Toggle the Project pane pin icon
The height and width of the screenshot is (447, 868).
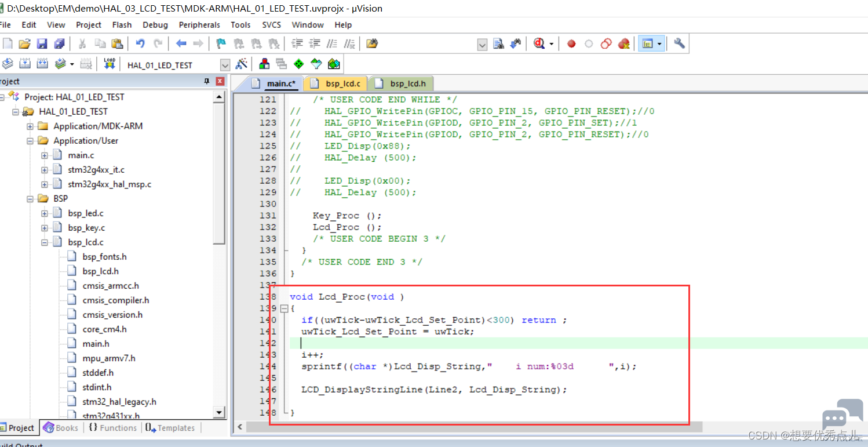coord(207,81)
